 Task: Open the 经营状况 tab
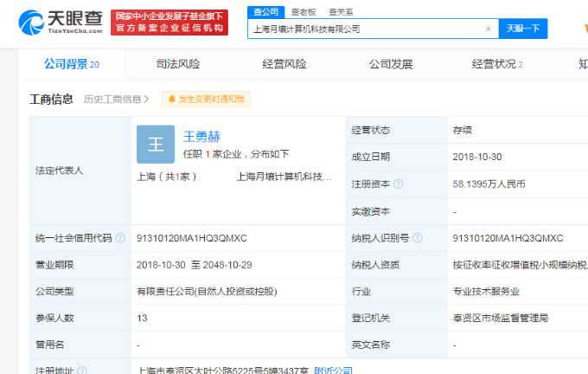[x=497, y=64]
